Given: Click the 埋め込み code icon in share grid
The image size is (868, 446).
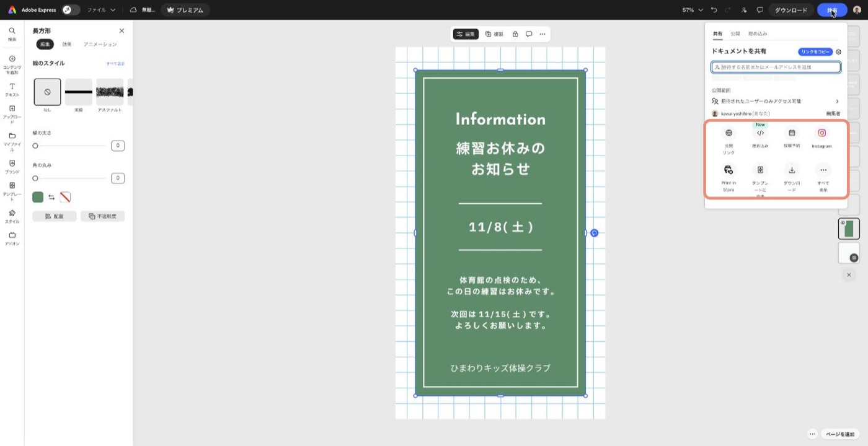Looking at the screenshot, I should coord(760,133).
